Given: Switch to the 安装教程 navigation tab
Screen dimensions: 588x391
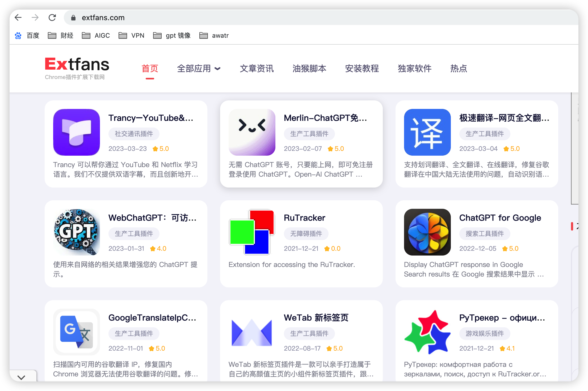Looking at the screenshot, I should tap(362, 69).
